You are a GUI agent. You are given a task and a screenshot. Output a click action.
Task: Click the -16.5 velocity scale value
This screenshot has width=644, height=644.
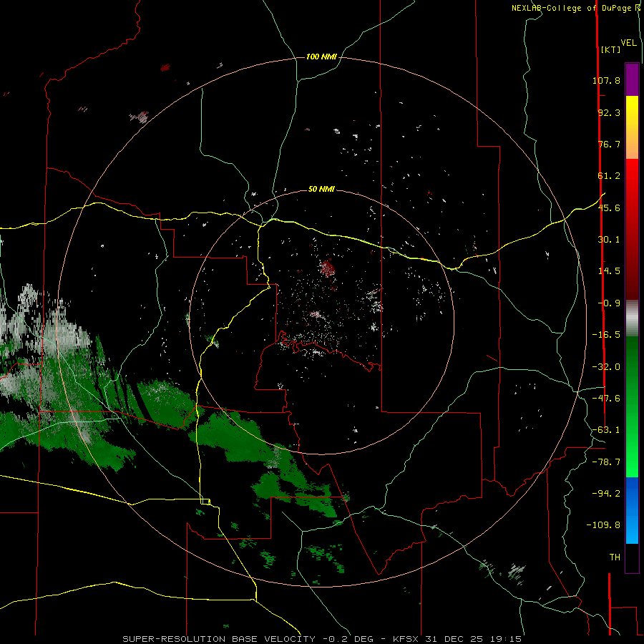606,335
